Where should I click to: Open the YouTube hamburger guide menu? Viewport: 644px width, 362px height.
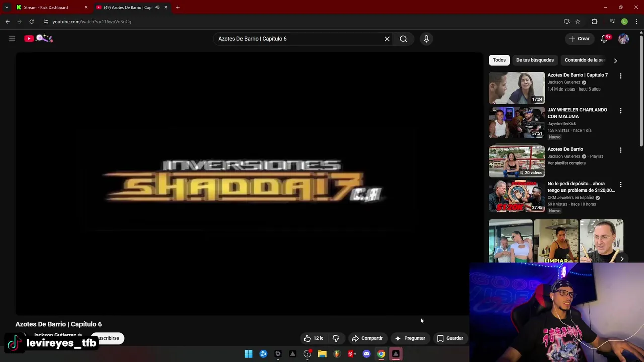[x=12, y=39]
